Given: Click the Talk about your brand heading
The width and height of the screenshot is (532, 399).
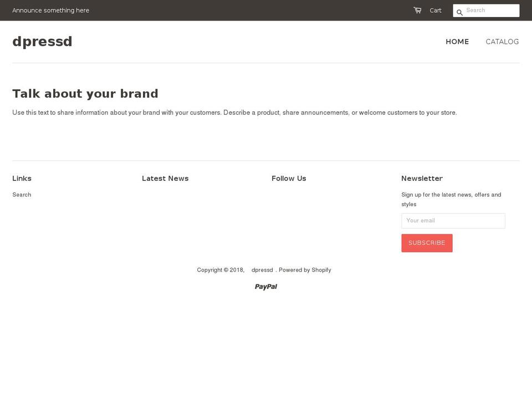Looking at the screenshot, I should point(85,94).
